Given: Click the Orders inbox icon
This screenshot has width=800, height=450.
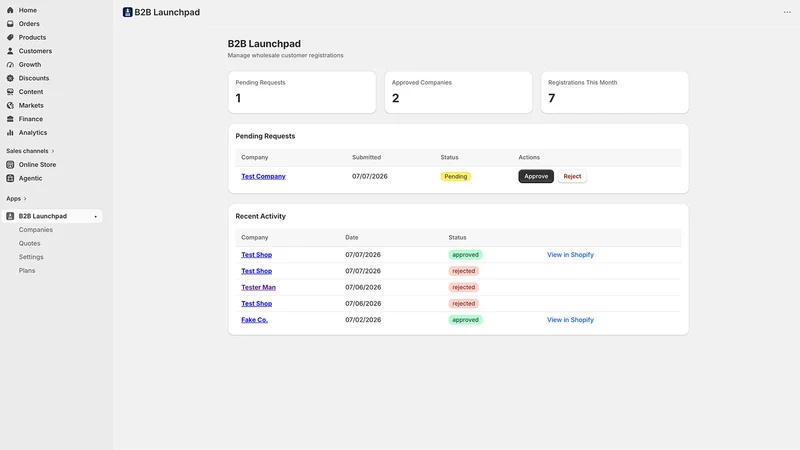Looking at the screenshot, I should pyautogui.click(x=10, y=24).
